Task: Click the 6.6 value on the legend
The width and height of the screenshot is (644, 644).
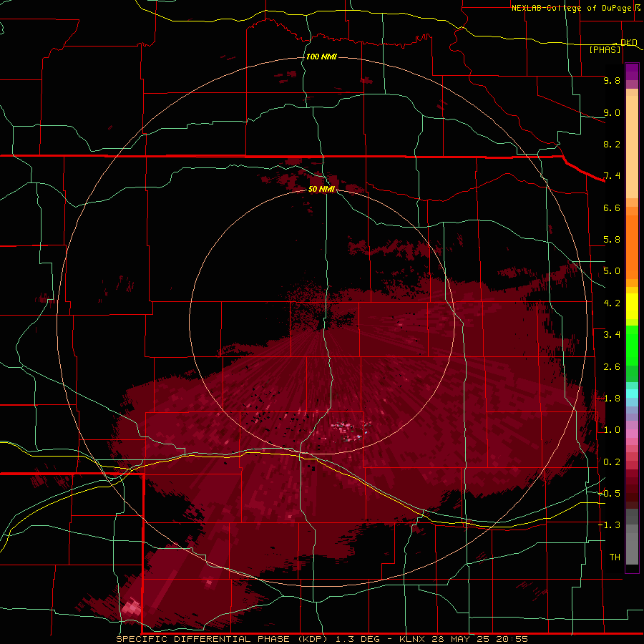Action: [x=612, y=208]
